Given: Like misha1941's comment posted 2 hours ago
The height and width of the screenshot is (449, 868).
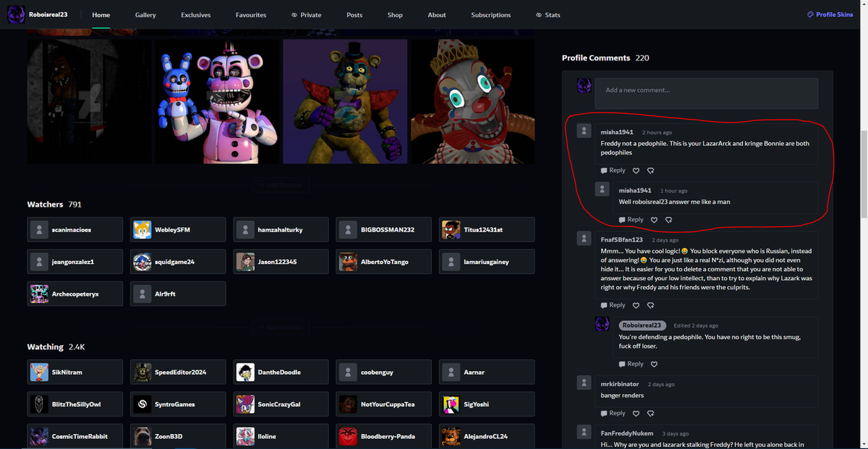Looking at the screenshot, I should (636, 171).
